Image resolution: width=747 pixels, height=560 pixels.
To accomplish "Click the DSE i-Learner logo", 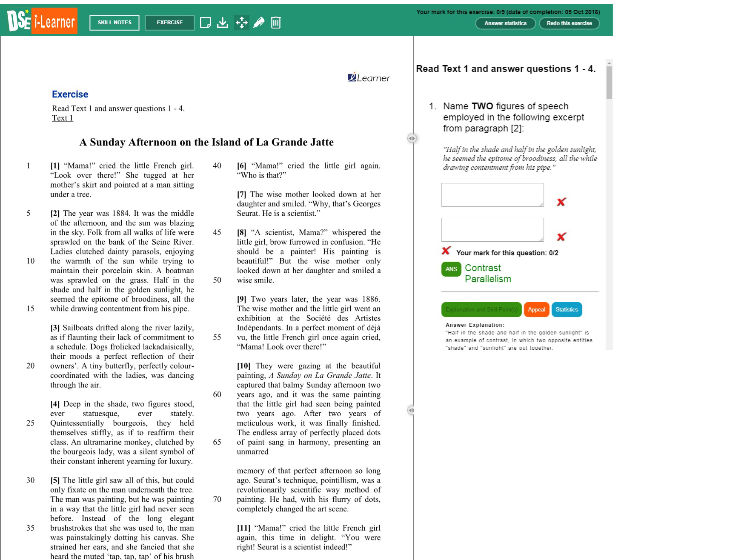I will tap(42, 20).
